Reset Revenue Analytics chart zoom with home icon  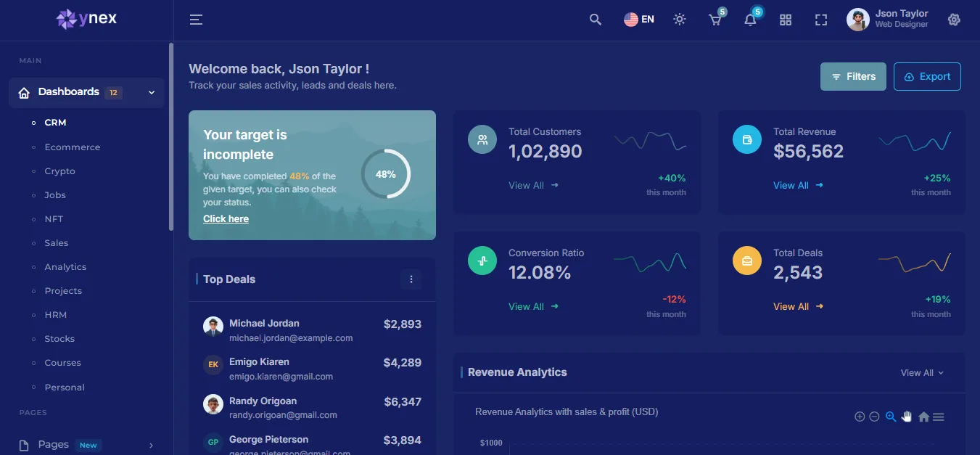(923, 417)
